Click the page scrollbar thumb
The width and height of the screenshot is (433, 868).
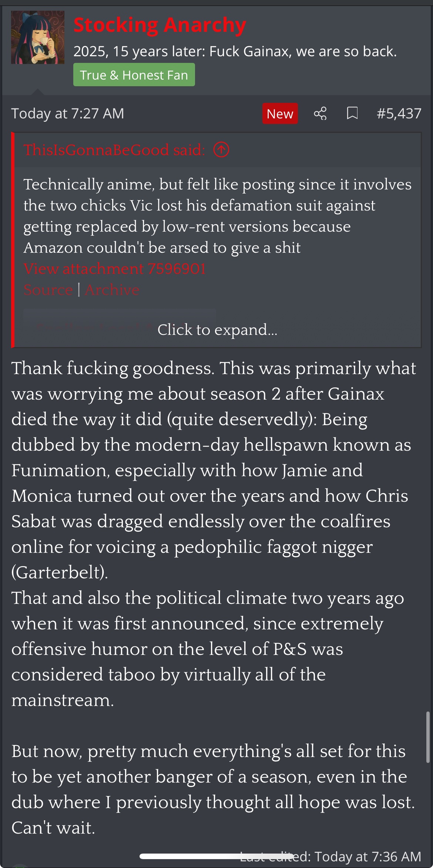click(x=428, y=737)
